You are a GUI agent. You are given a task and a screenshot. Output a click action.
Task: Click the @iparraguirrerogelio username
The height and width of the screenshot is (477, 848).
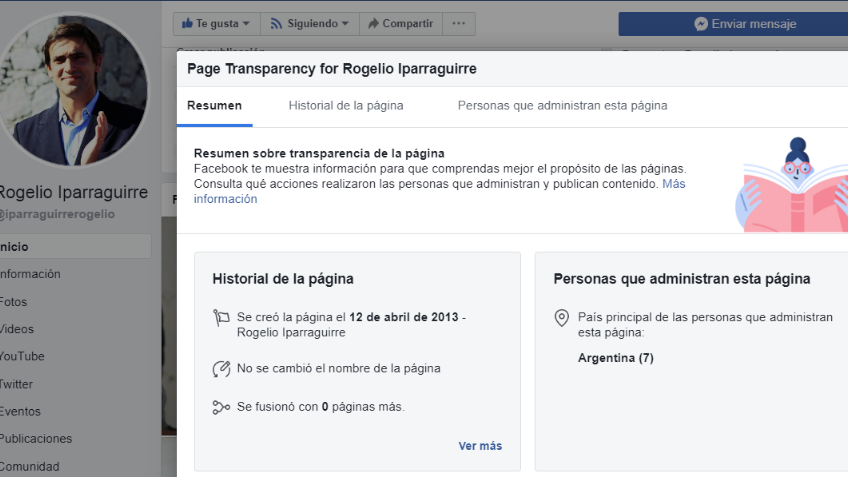coord(57,214)
